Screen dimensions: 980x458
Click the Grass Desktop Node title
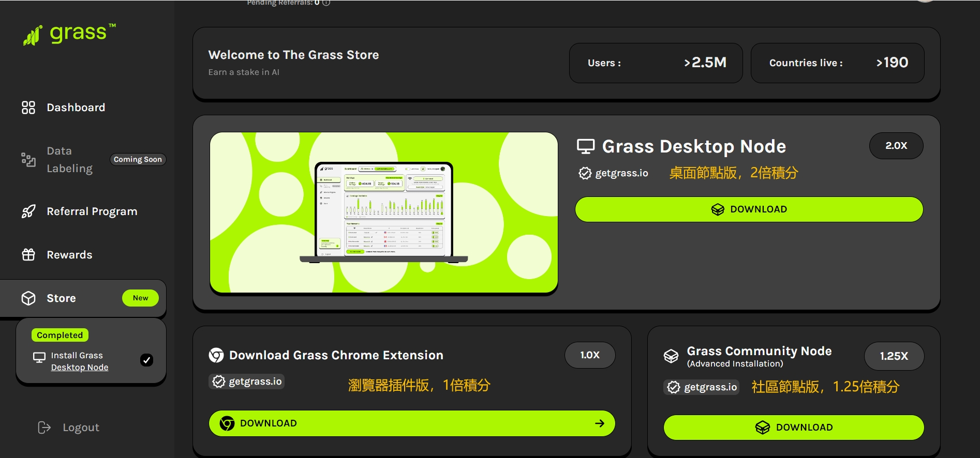tap(694, 147)
